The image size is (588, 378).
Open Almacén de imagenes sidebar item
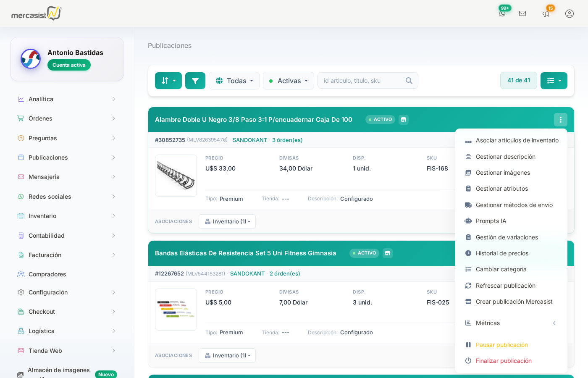(x=67, y=372)
